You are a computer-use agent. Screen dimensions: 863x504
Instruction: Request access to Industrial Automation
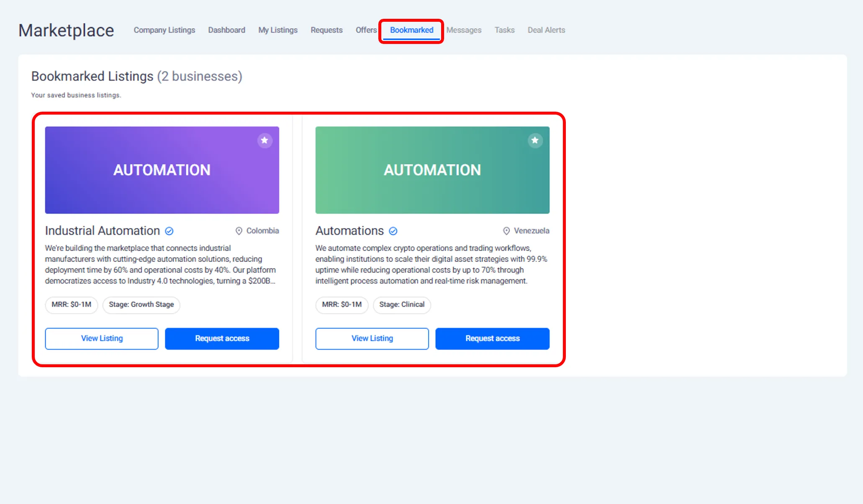tap(222, 338)
